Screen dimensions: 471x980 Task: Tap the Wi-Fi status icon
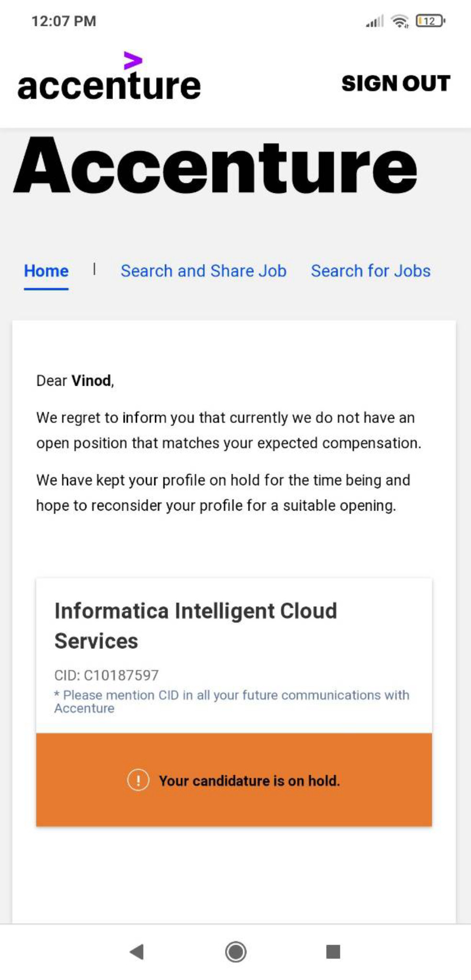400,21
